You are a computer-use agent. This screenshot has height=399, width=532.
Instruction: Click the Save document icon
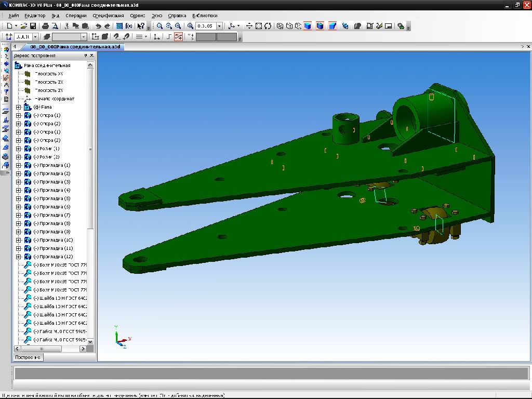33,26
